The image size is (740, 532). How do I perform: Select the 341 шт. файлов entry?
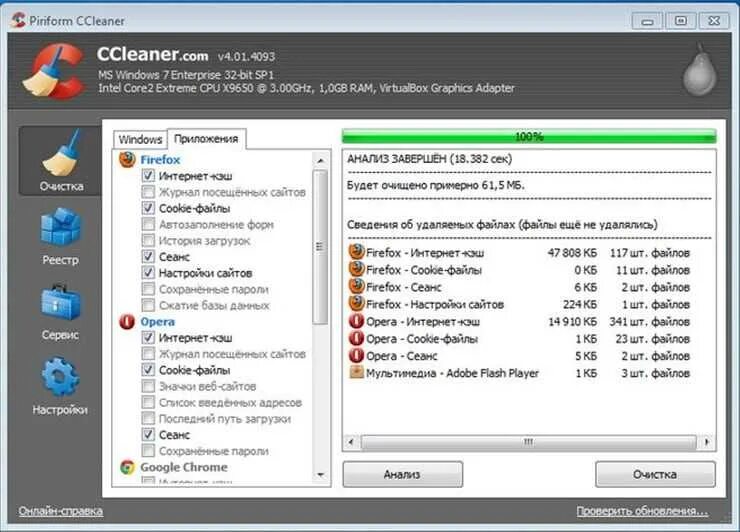tap(649, 321)
